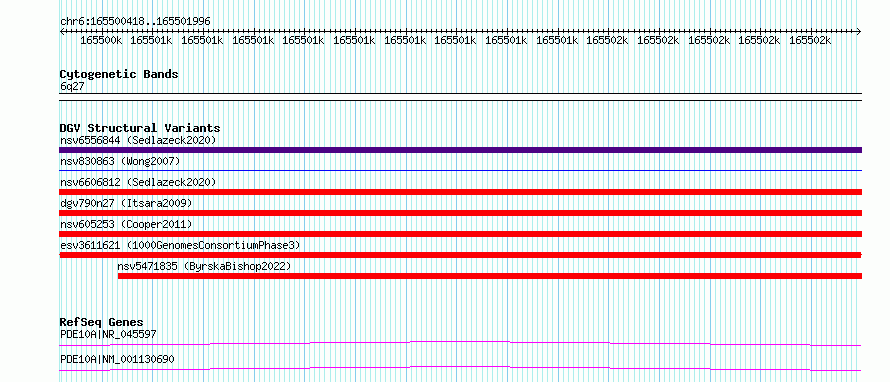
Task: Select the magenta PDE10A|NR_045597 transcript line
Action: [460, 343]
